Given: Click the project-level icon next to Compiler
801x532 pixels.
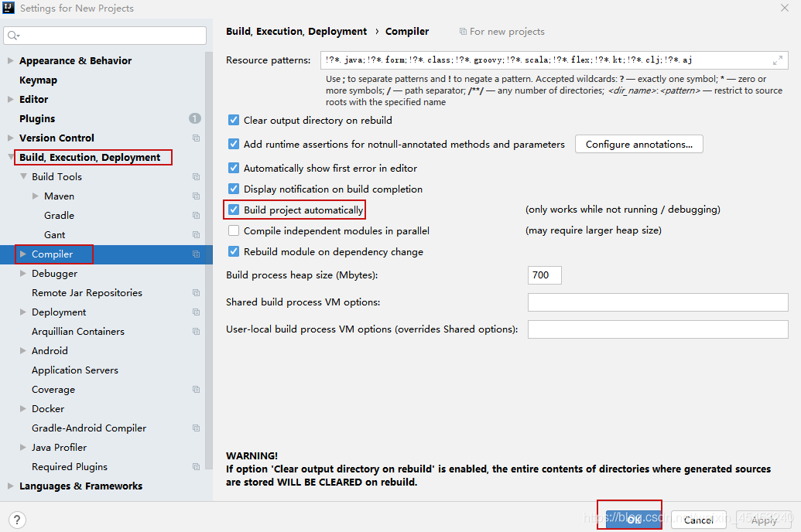Looking at the screenshot, I should 196,254.
